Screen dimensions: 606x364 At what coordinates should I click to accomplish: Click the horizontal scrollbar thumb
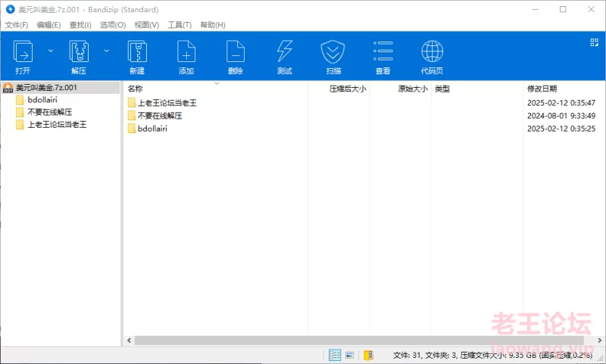361,341
